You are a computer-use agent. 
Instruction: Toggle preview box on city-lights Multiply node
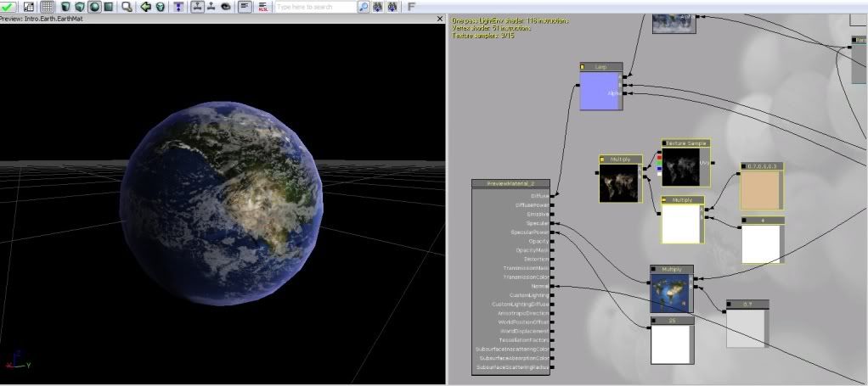[x=603, y=159]
